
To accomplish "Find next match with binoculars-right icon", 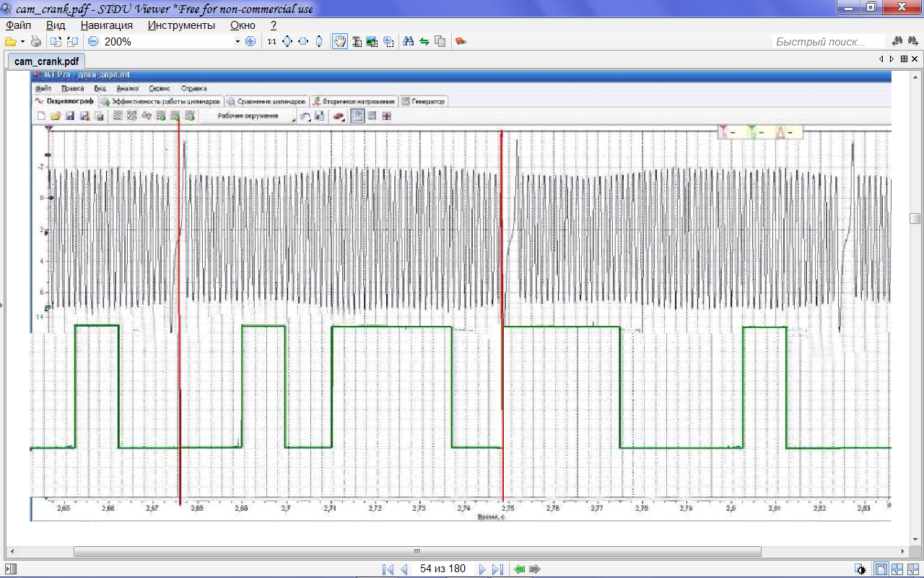I will [914, 41].
